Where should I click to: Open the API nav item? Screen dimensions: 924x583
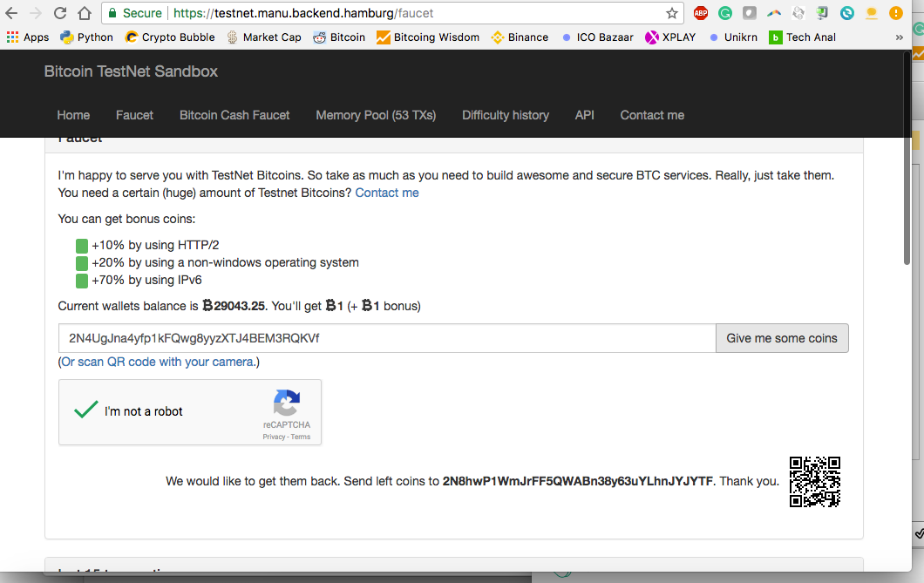click(585, 115)
